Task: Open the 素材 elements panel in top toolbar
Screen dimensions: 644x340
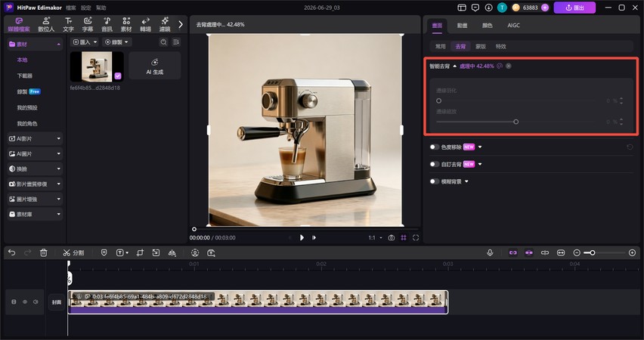Action: (126, 25)
